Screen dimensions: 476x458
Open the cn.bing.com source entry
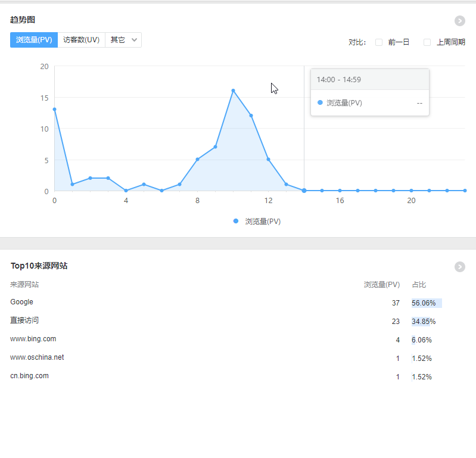coord(30,376)
